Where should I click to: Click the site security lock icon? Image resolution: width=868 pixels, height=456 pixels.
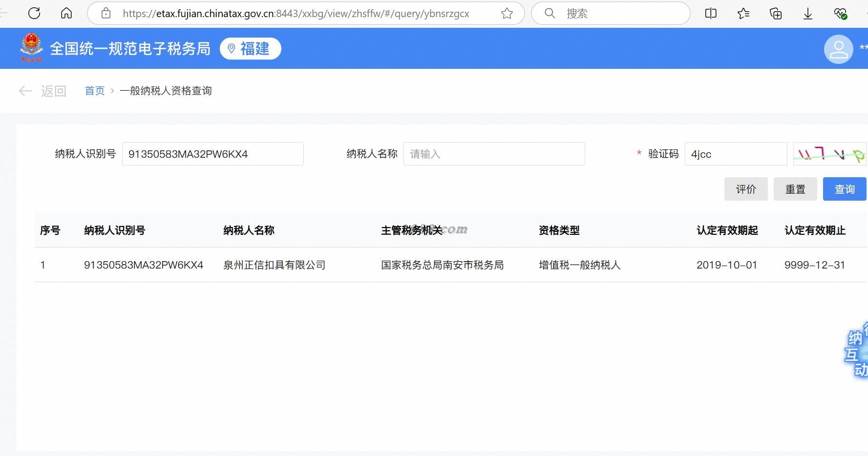pos(106,13)
